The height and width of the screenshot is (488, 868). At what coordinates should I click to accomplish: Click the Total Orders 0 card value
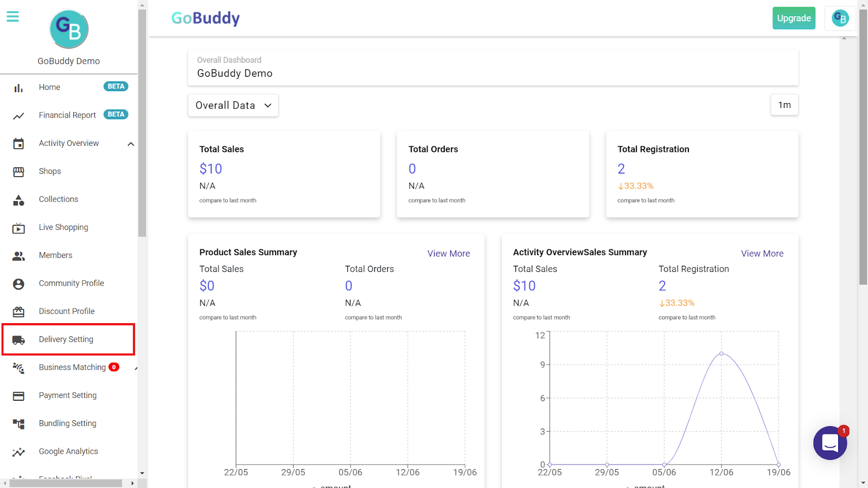(412, 169)
